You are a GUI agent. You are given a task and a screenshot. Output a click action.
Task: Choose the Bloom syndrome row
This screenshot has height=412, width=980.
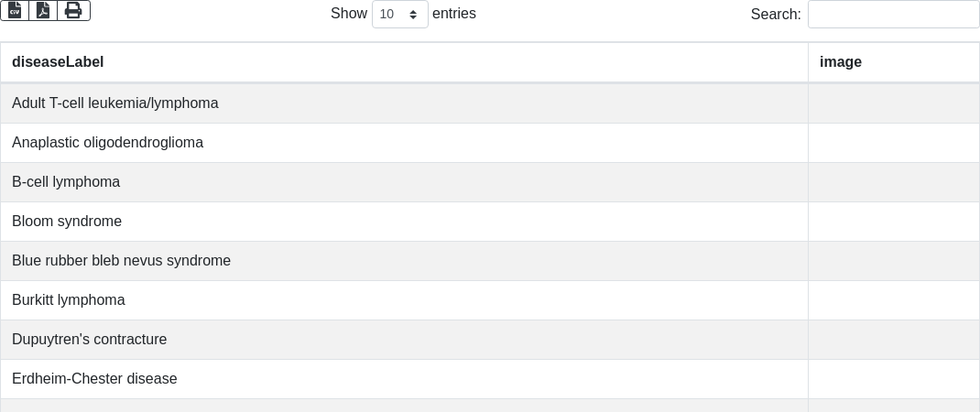tap(67, 222)
